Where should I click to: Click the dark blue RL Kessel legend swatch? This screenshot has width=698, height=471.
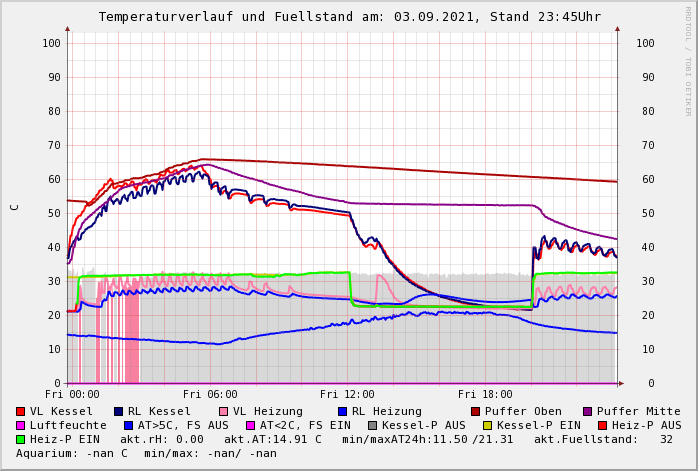(118, 412)
